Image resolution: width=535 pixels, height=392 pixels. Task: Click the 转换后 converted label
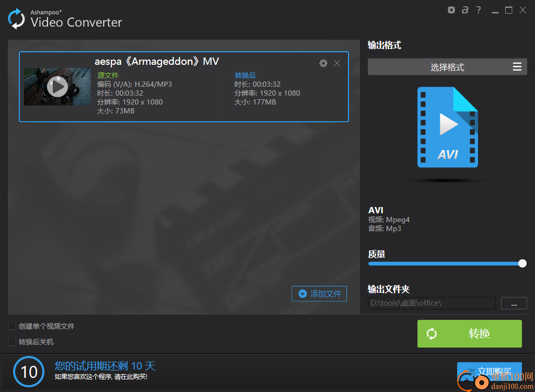pyautogui.click(x=246, y=75)
